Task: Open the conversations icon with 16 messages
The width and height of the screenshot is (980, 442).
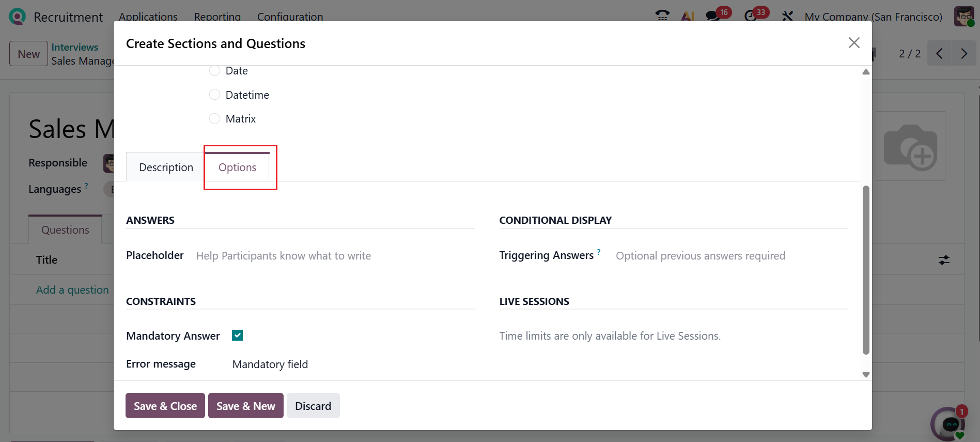Action: [x=713, y=16]
